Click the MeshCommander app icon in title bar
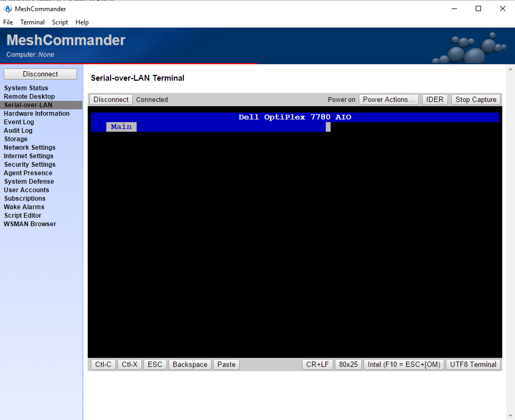 point(8,9)
